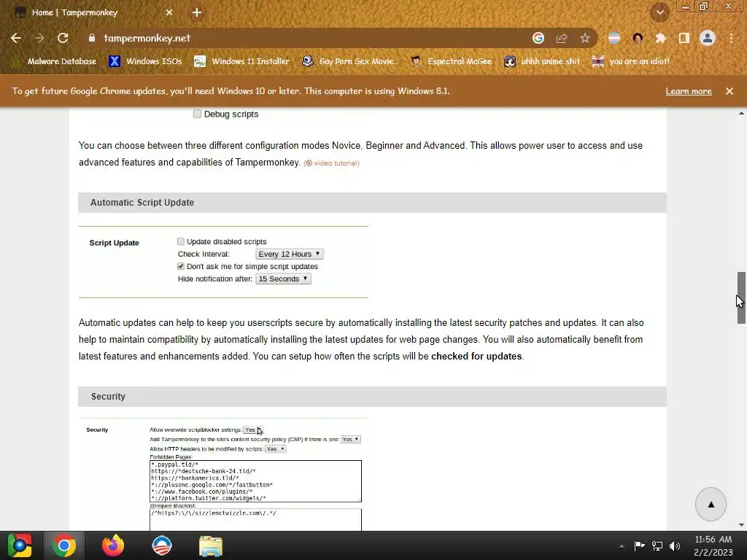
Task: Open the Espectral McGee bookmark
Action: [451, 61]
